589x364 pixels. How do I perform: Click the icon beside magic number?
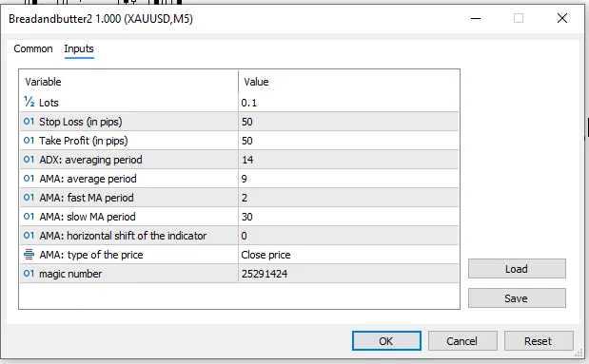click(29, 273)
